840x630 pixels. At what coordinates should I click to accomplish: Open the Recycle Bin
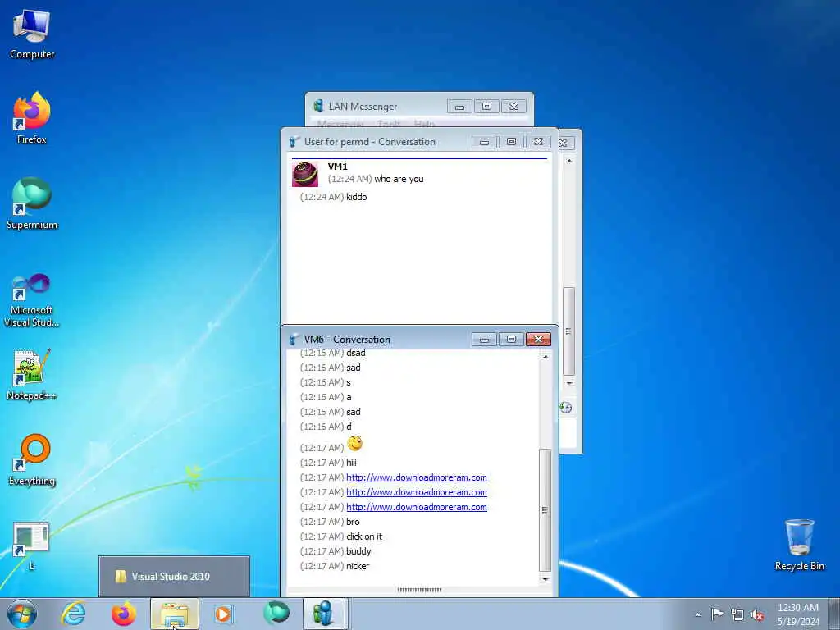799,545
